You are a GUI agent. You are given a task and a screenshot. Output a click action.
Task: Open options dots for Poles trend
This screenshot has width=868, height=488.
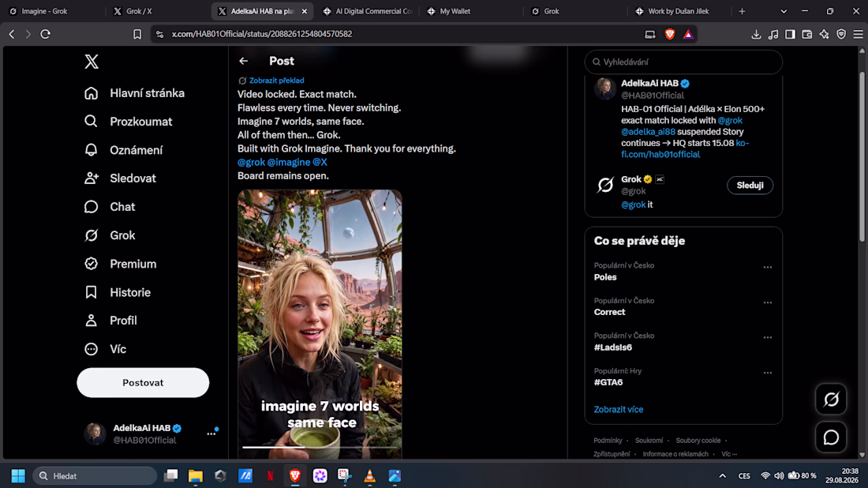coord(767,267)
